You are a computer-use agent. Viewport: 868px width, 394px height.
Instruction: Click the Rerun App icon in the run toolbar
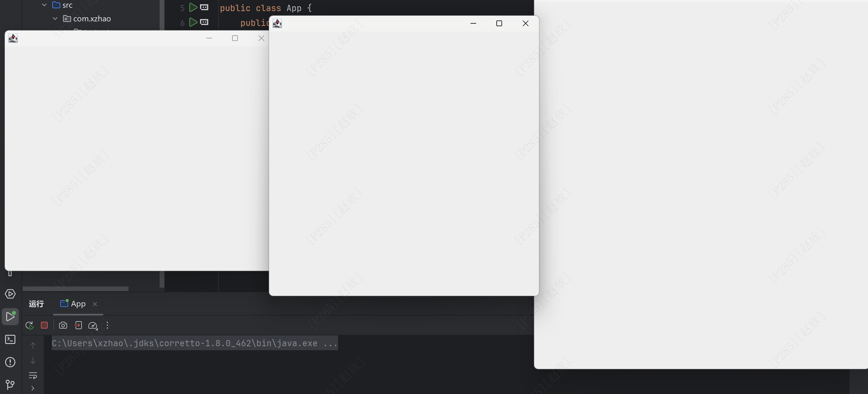(x=29, y=325)
